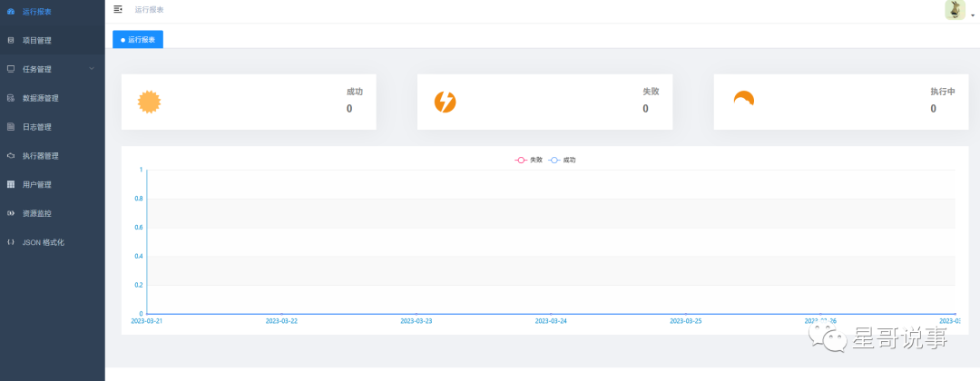This screenshot has width=980, height=381.
Task: Click the 执行器管理 sidebar icon
Action: pyautogui.click(x=11, y=156)
